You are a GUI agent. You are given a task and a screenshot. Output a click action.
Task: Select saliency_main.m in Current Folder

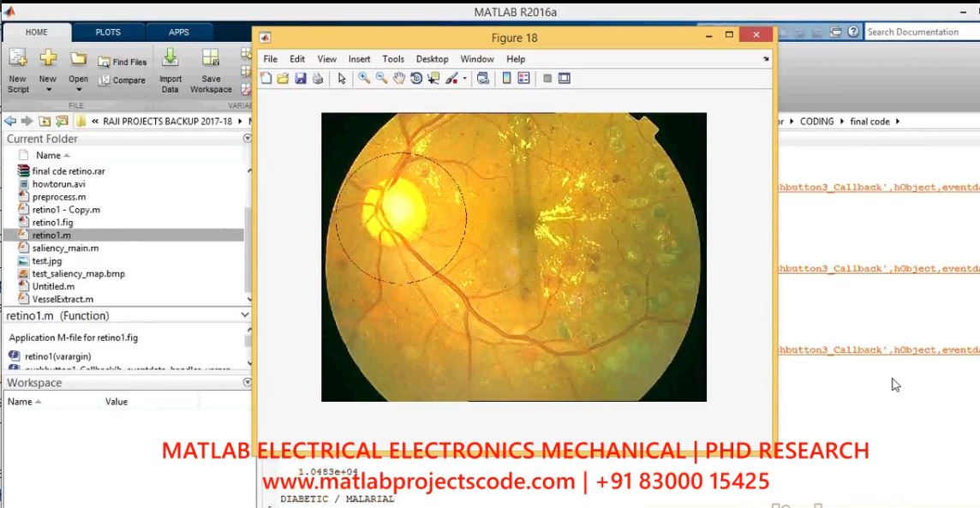point(65,248)
